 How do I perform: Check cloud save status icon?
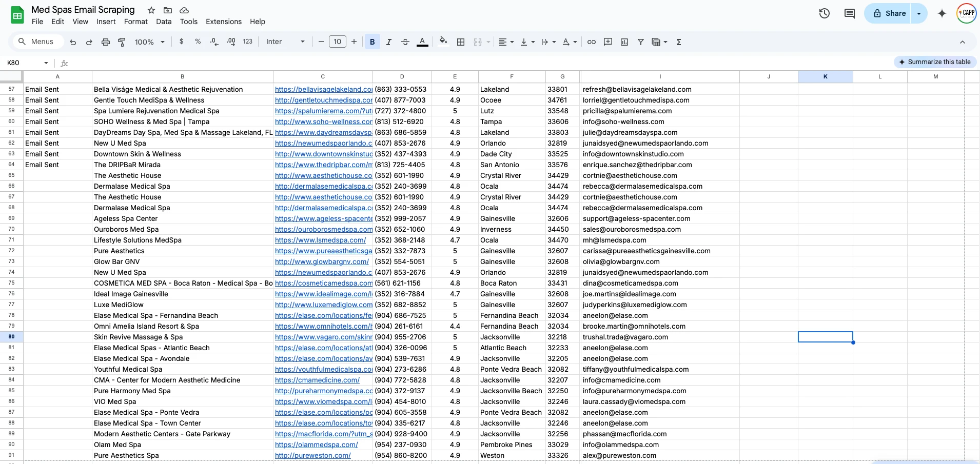click(184, 10)
